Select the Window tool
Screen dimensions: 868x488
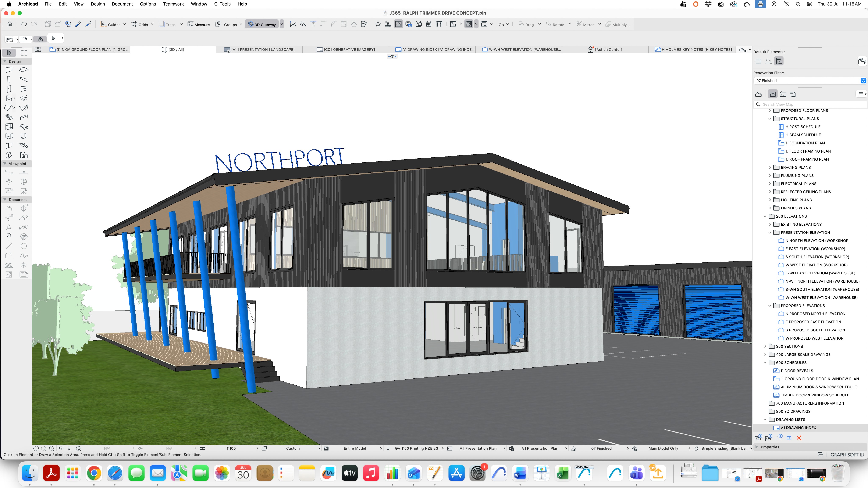(24, 89)
